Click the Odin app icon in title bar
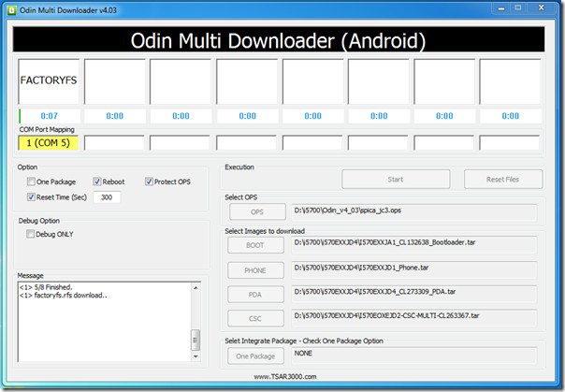Image resolution: width=565 pixels, height=392 pixels. click(x=11, y=10)
